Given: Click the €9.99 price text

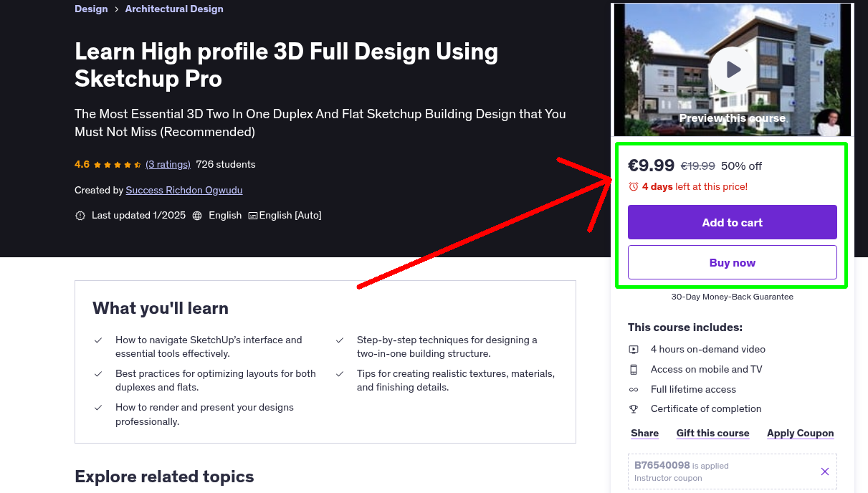Looking at the screenshot, I should (x=651, y=166).
